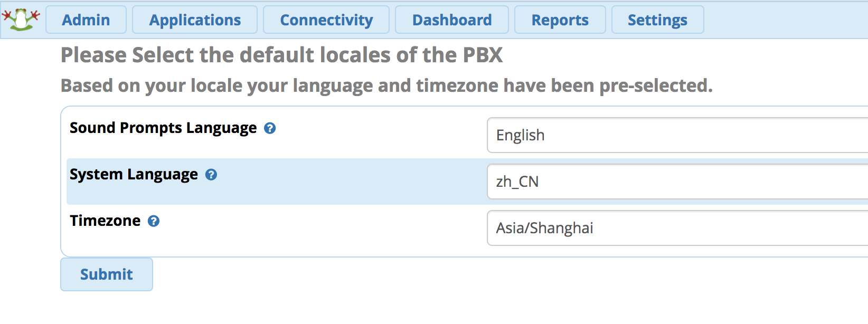Viewport: 868px width, 324px height.
Task: Open help tooltip for Sound Prompts Language
Action: click(270, 128)
